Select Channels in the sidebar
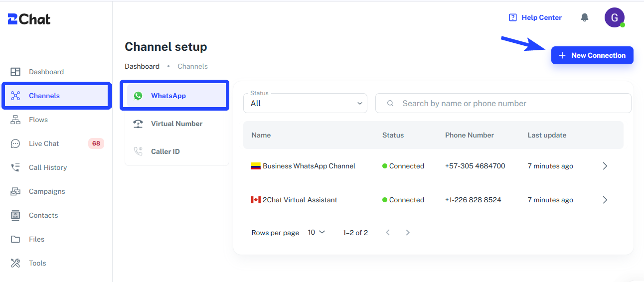Viewport: 644px width, 282px height. 56,96
